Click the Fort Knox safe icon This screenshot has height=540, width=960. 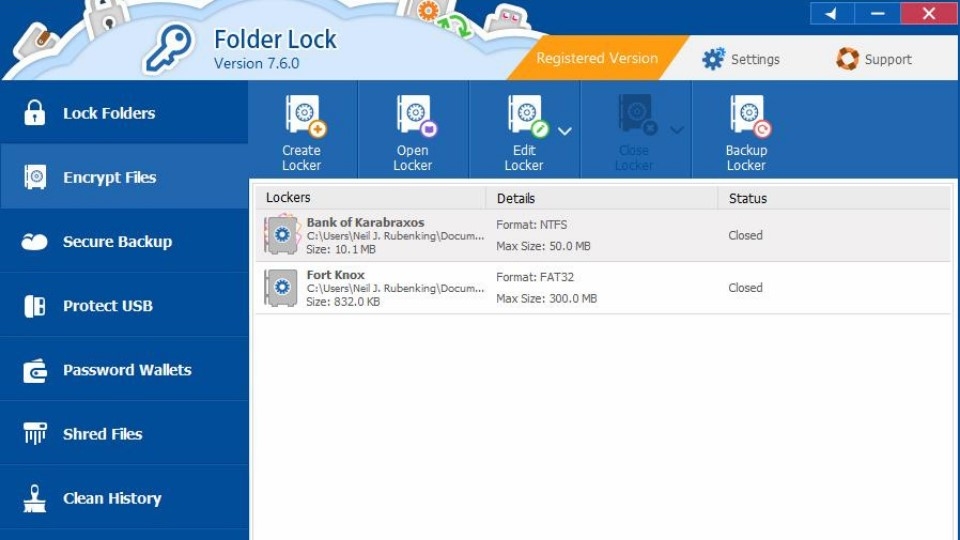pyautogui.click(x=281, y=287)
